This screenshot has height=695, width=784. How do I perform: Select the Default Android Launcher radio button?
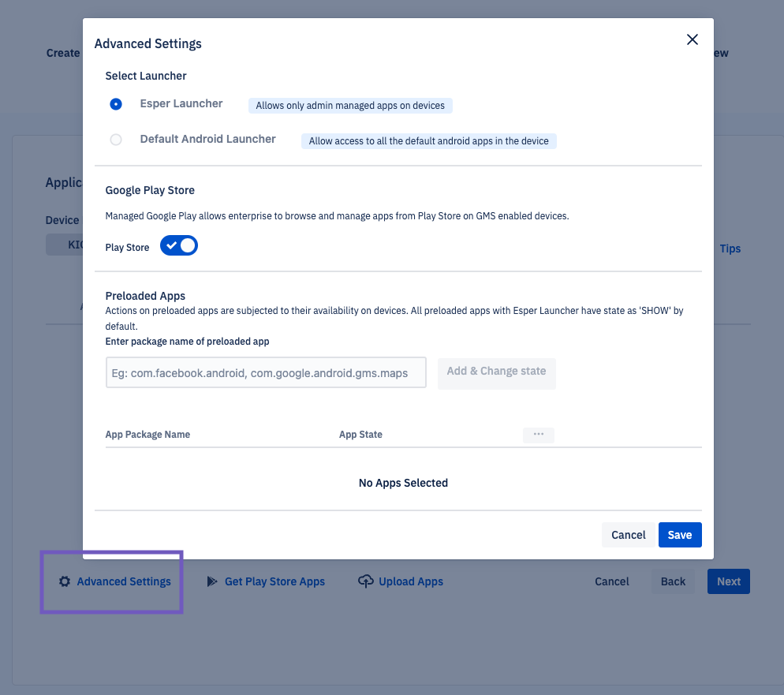pos(115,140)
